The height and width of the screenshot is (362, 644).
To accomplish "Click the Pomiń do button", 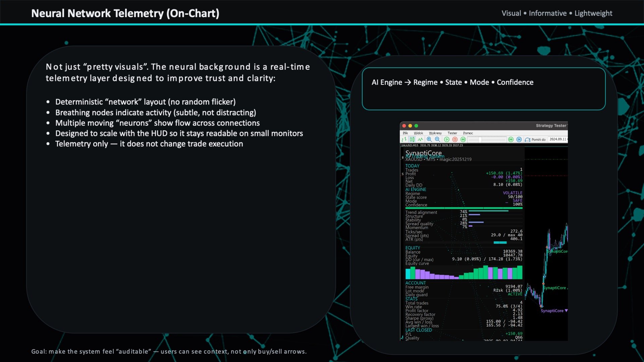I will click(x=535, y=139).
